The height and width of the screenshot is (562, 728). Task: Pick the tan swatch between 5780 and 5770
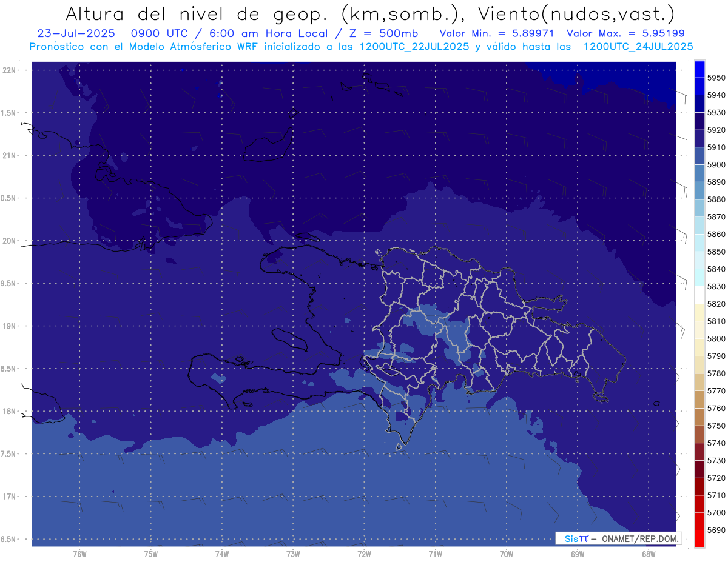pos(699,382)
